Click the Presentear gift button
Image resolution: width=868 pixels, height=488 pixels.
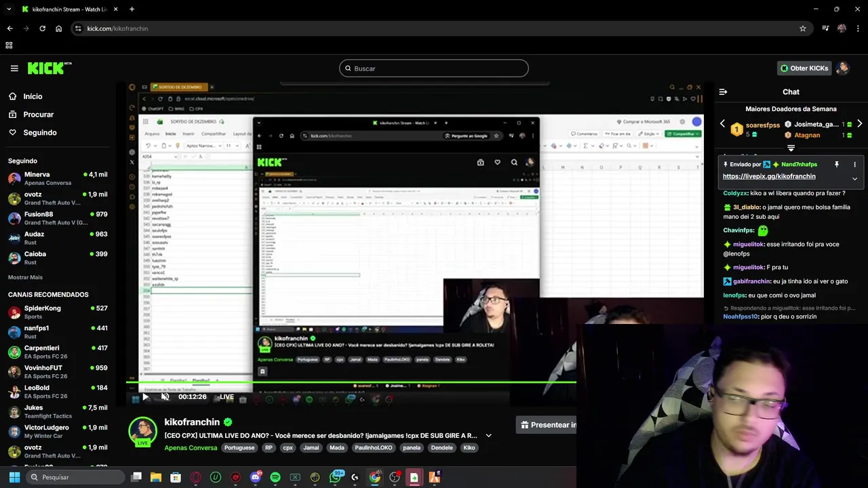pos(548,425)
